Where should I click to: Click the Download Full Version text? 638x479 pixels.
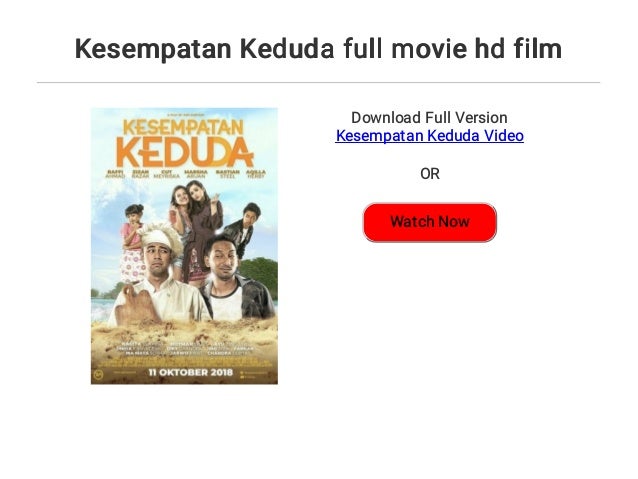(429, 118)
